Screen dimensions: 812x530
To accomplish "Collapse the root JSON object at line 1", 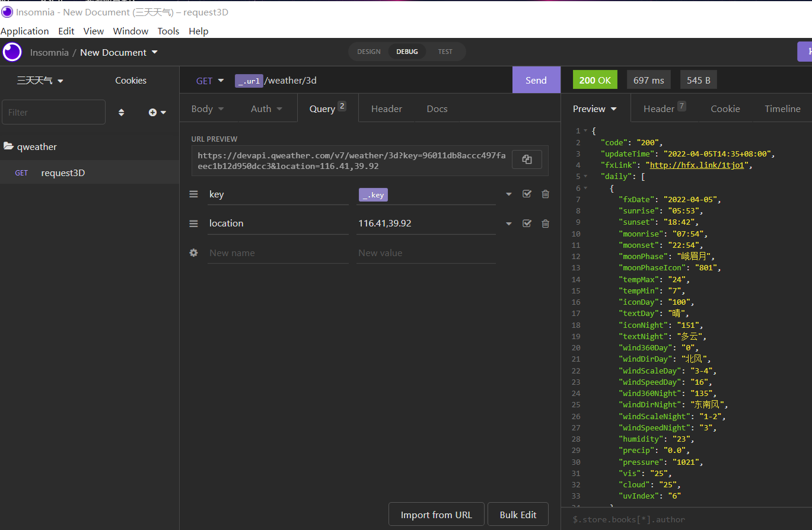I will pyautogui.click(x=585, y=130).
